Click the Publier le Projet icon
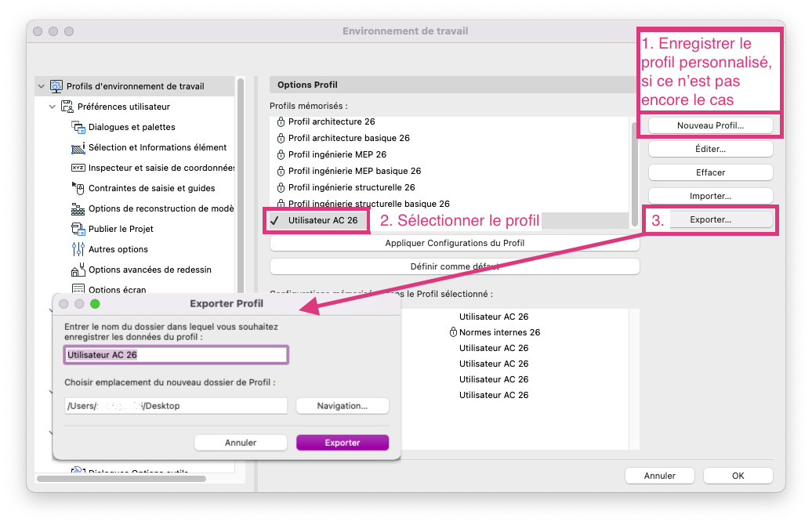Viewport: 812px width, 525px height. 78,229
